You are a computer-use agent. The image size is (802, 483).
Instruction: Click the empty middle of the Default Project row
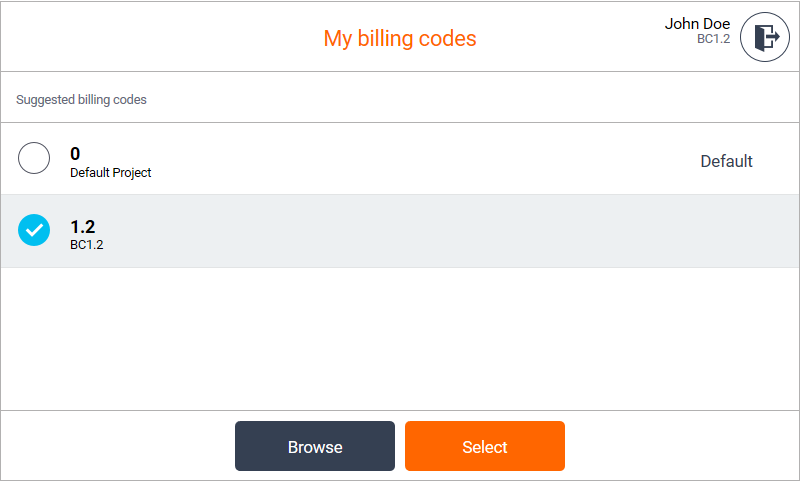pyautogui.click(x=420, y=159)
